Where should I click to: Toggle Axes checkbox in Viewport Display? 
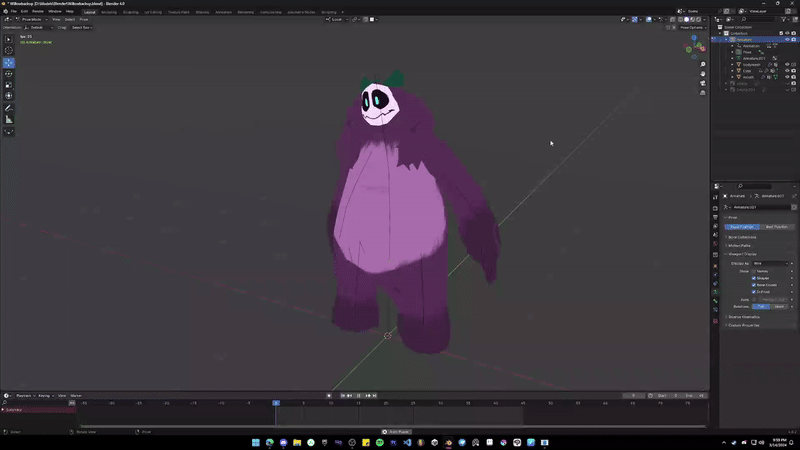[754, 299]
